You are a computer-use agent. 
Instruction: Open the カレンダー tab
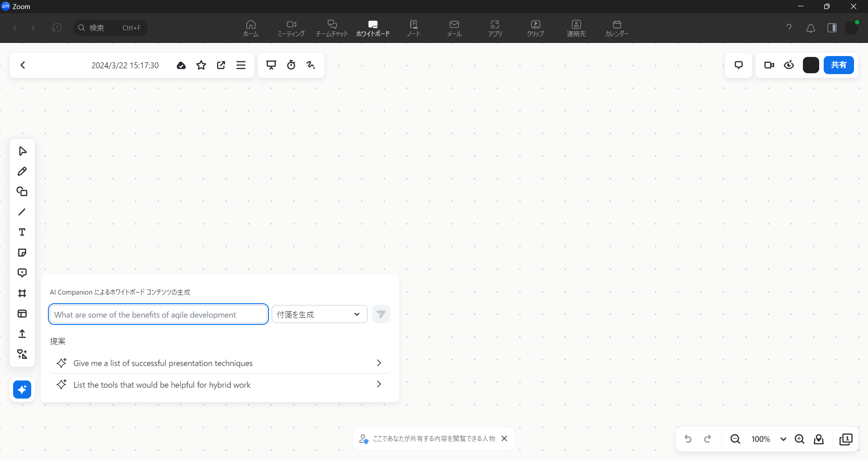[617, 28]
